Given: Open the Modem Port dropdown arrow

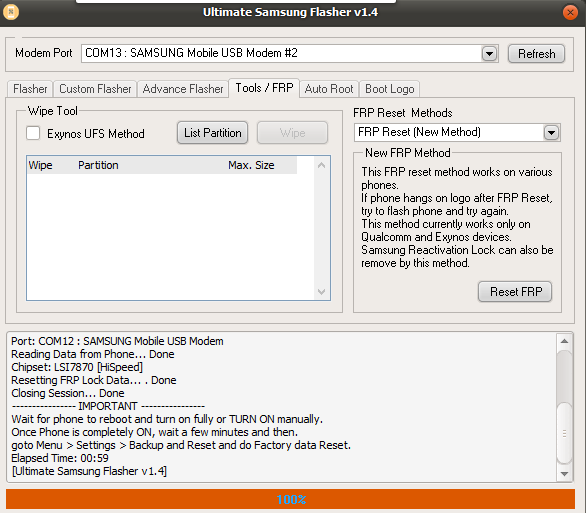Looking at the screenshot, I should pos(489,54).
